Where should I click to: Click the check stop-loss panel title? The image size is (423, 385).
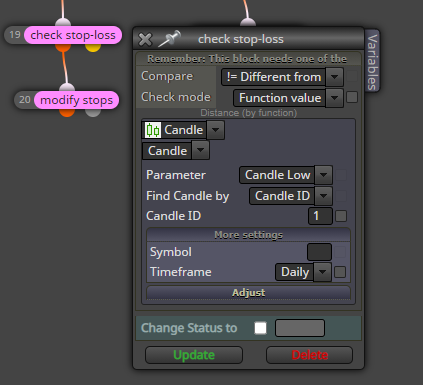tap(241, 39)
